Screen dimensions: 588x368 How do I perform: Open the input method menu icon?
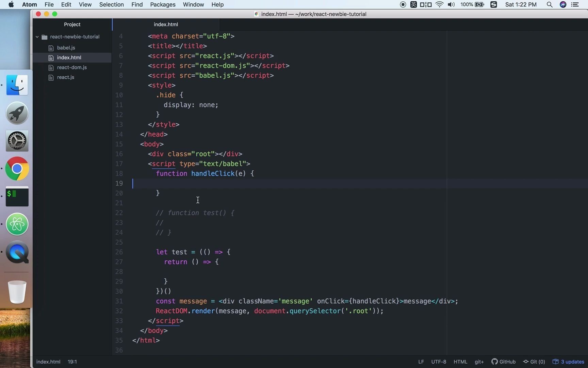[413, 4]
